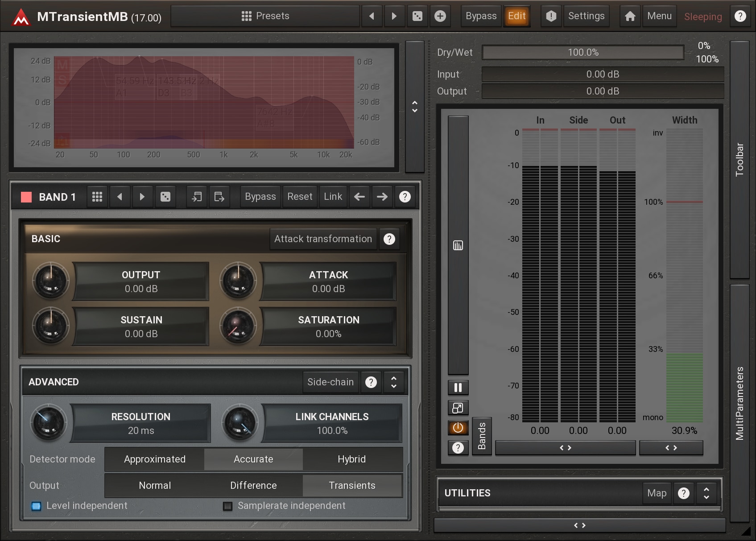Click the Band 1 paste icon
This screenshot has height=541, width=756.
click(219, 197)
